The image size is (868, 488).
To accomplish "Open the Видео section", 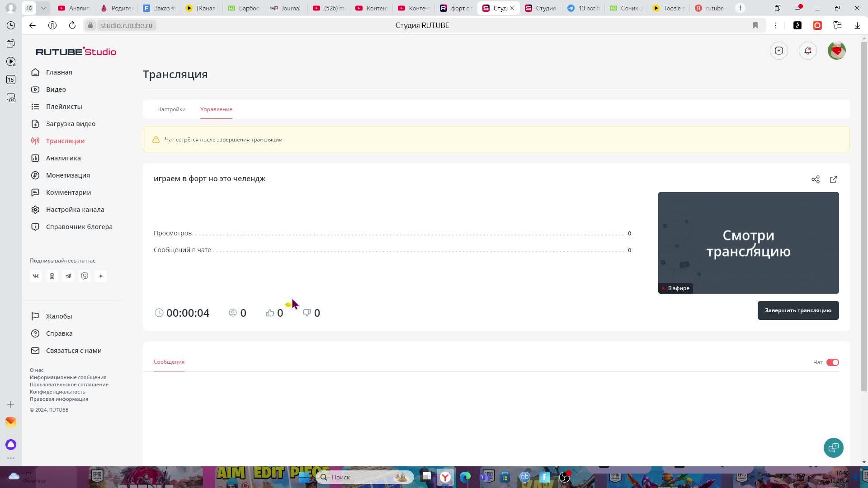I will (48, 89).
